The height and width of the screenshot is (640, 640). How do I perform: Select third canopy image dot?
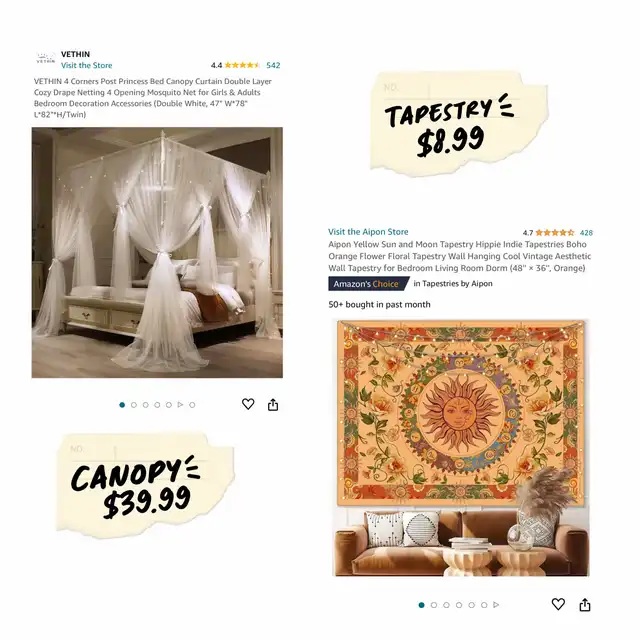coord(146,405)
